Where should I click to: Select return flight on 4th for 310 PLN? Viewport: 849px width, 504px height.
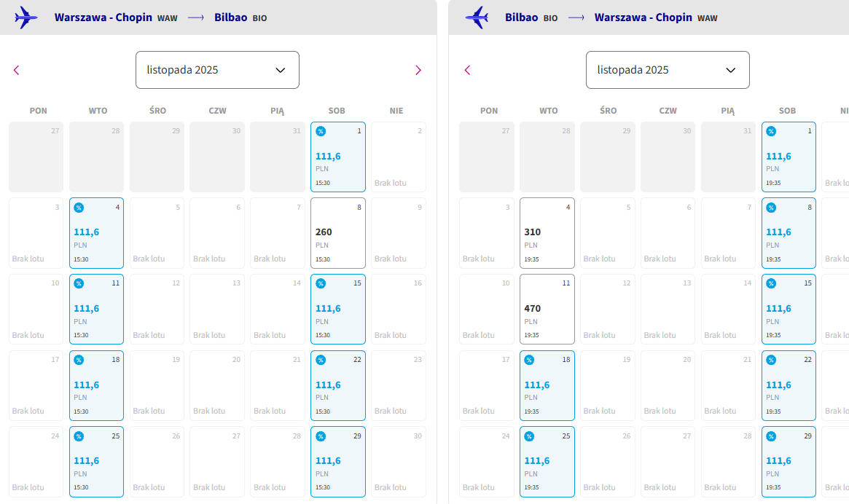pyautogui.click(x=547, y=233)
